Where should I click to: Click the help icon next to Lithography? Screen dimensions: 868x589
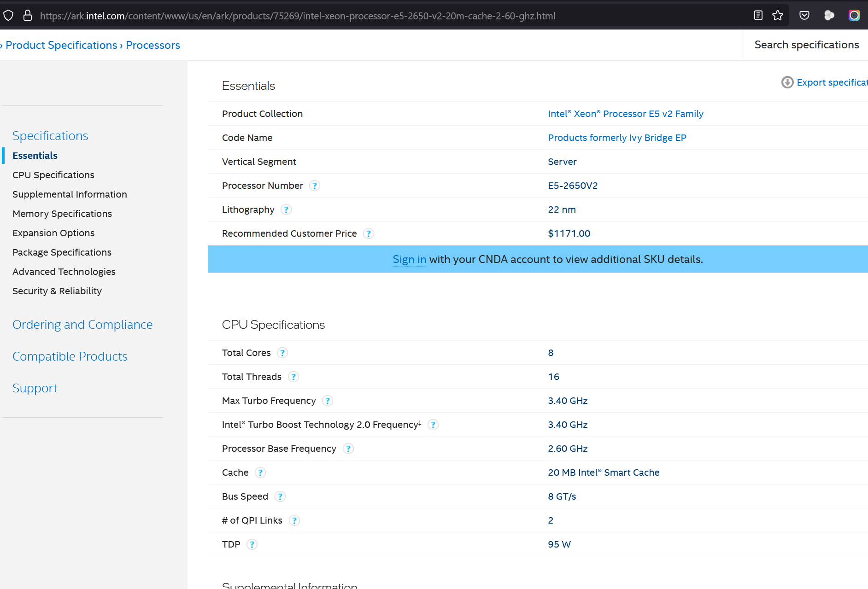point(286,210)
